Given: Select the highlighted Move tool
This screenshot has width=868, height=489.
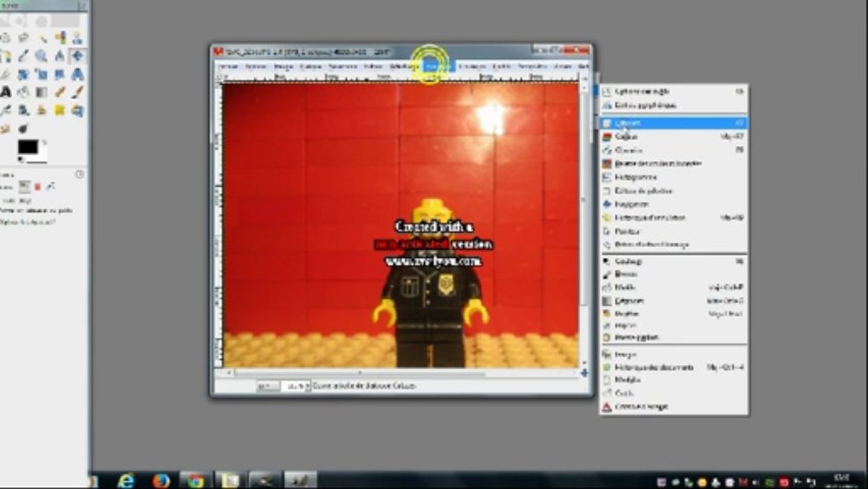Looking at the screenshot, I should 77,56.
